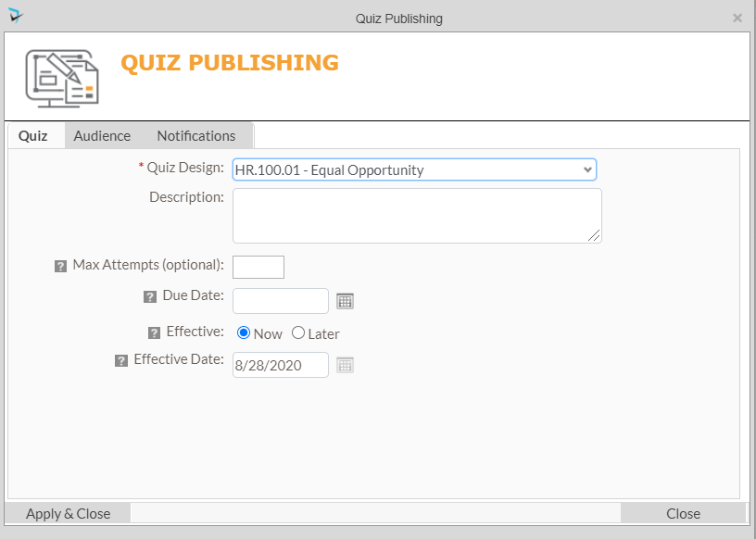Click the help icon next to Effective

pyautogui.click(x=155, y=333)
